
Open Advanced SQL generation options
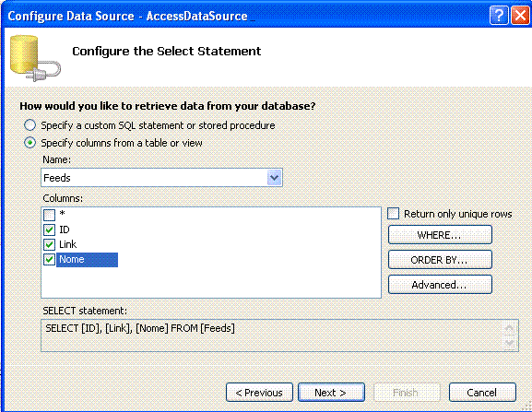440,285
